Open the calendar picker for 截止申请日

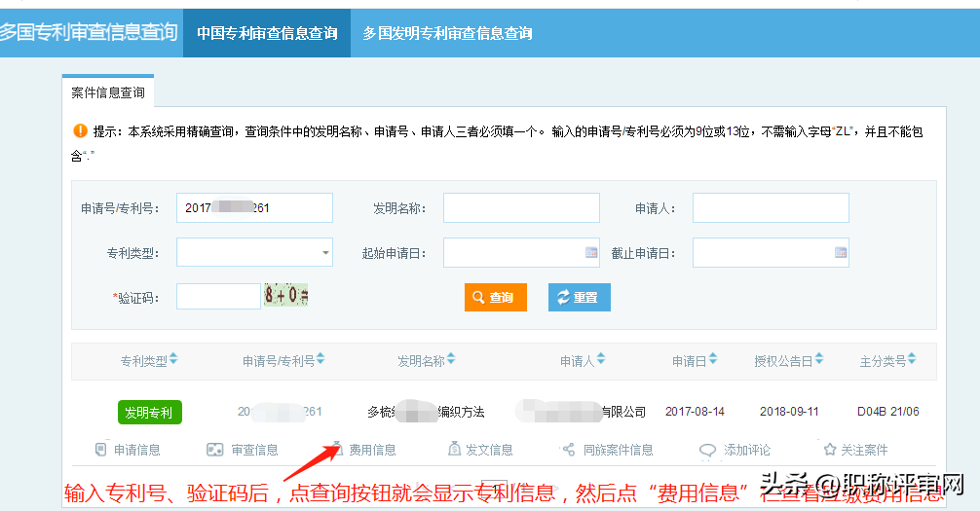[x=840, y=253]
